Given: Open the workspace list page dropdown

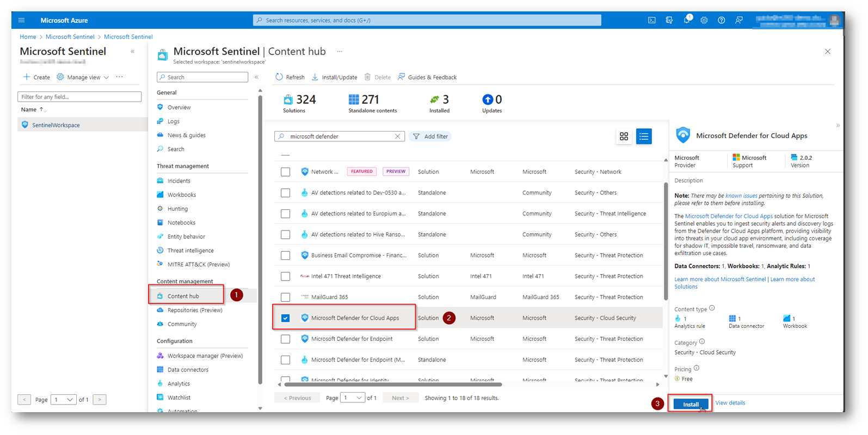Looking at the screenshot, I should point(64,400).
